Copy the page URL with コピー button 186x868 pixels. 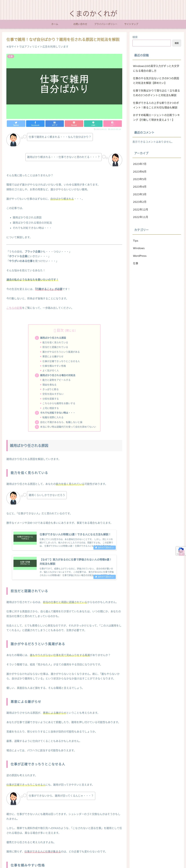[112, 124]
